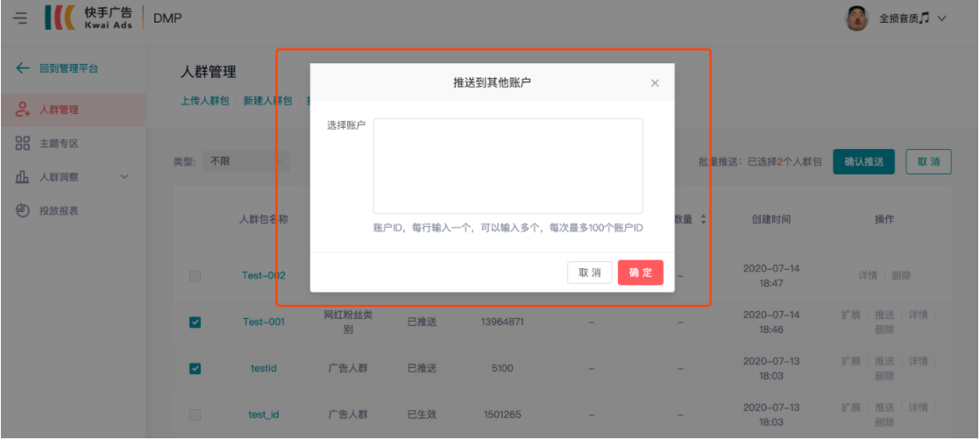Click 扩展 in the Test-001 row
The image size is (980, 440).
coord(850,315)
